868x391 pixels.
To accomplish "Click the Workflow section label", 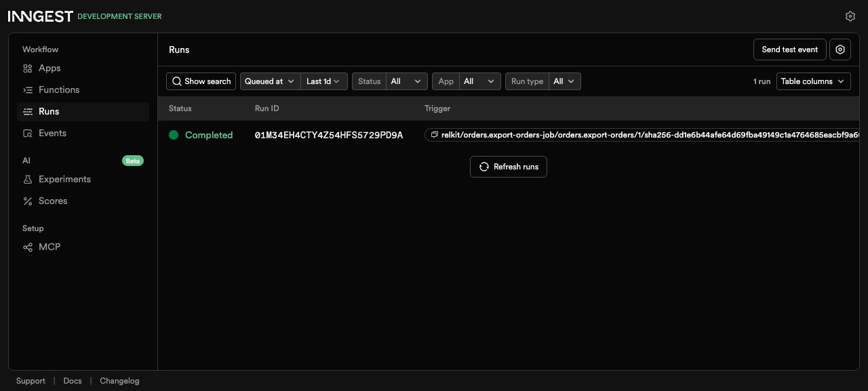I will [x=41, y=49].
